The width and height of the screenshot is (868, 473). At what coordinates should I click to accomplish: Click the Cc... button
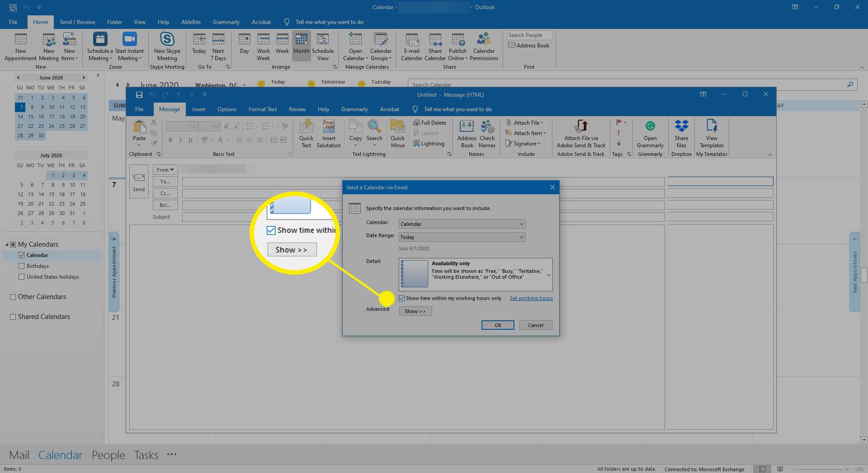[x=165, y=193]
